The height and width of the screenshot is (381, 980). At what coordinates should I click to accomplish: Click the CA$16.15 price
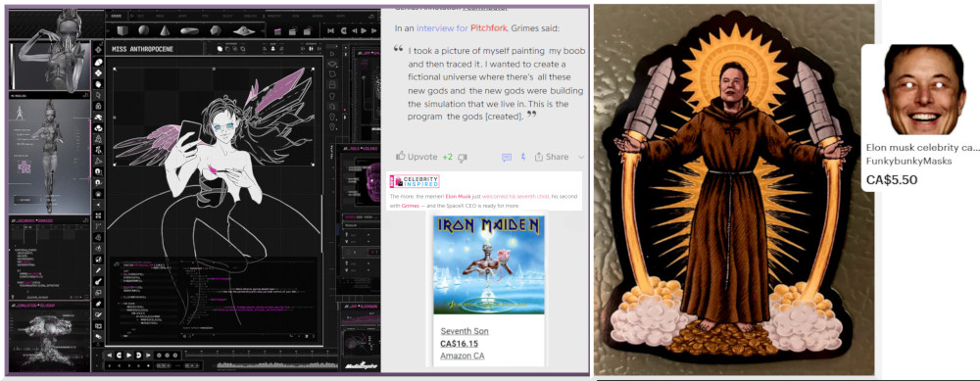[460, 344]
